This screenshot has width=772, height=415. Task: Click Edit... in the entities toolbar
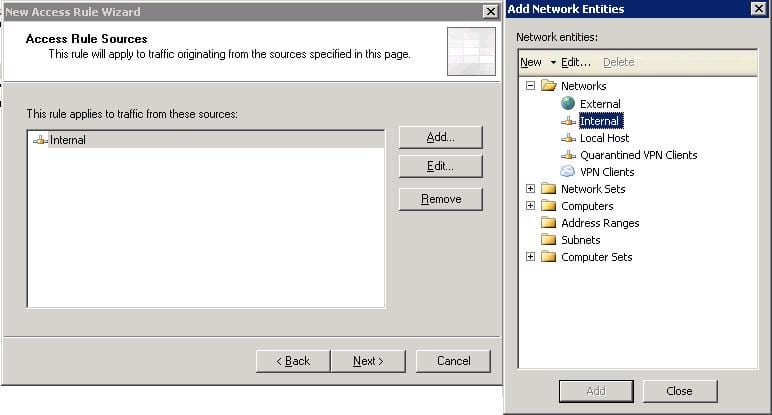576,62
